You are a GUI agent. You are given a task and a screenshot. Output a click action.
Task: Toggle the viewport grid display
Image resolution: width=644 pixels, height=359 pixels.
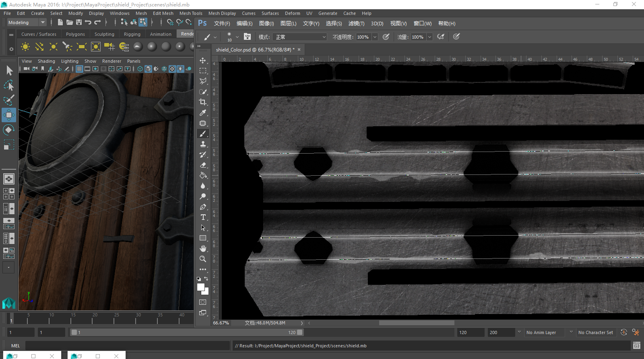click(x=79, y=69)
